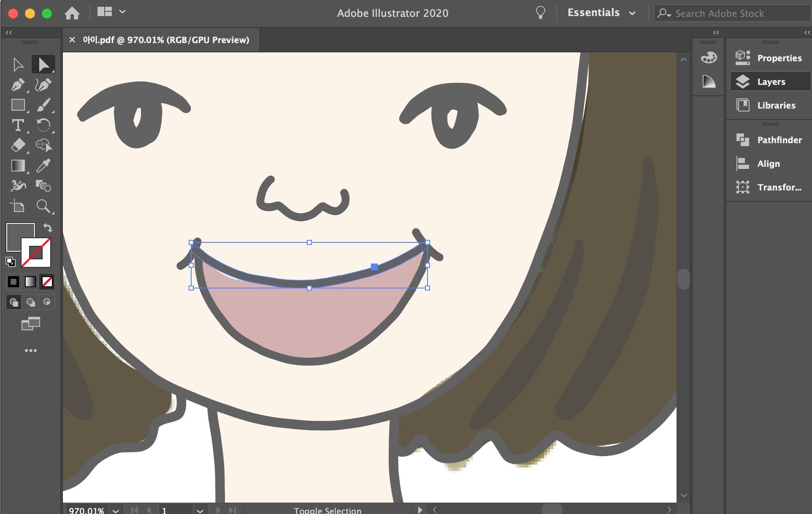Select the Eyedropper tool
This screenshot has width=812, height=514.
pyautogui.click(x=43, y=166)
